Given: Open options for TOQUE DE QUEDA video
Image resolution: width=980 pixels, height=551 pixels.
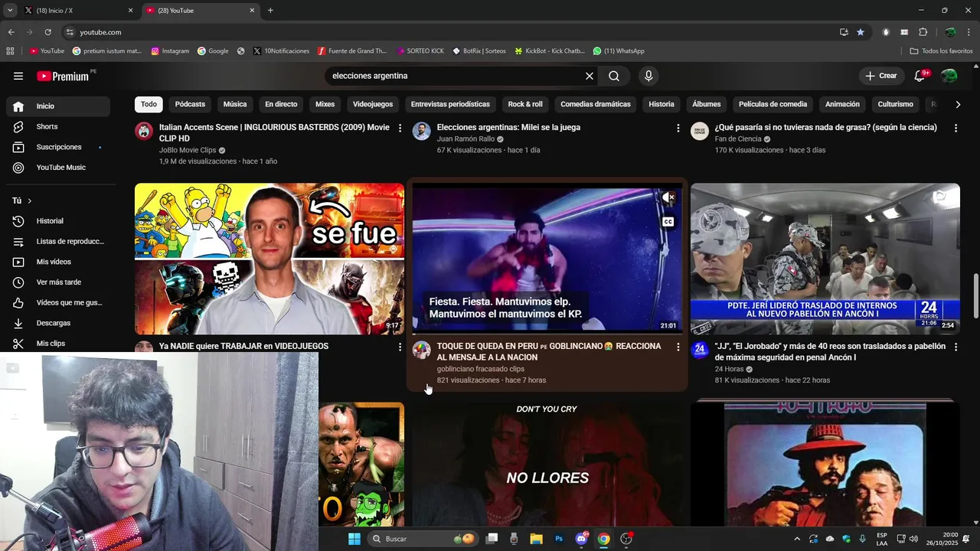Looking at the screenshot, I should pos(678,347).
